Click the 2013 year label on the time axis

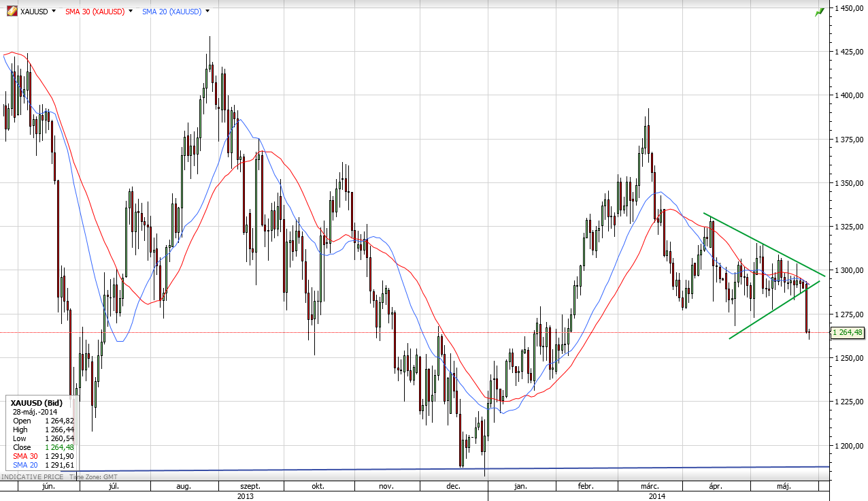245,496
